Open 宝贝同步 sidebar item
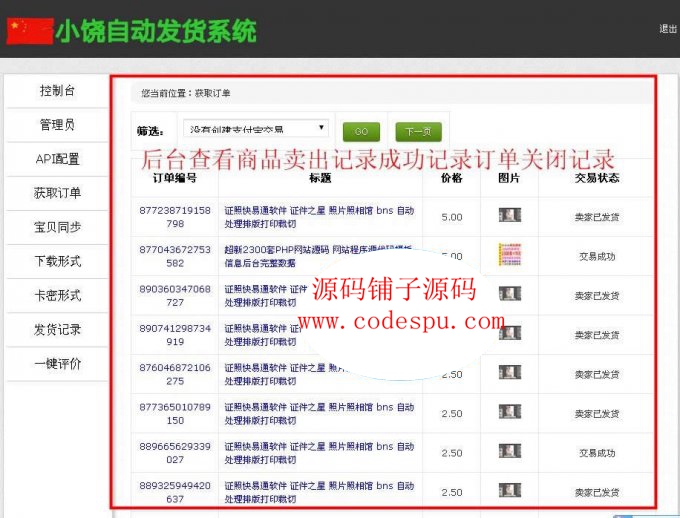Image resolution: width=680 pixels, height=518 pixels. (57, 227)
